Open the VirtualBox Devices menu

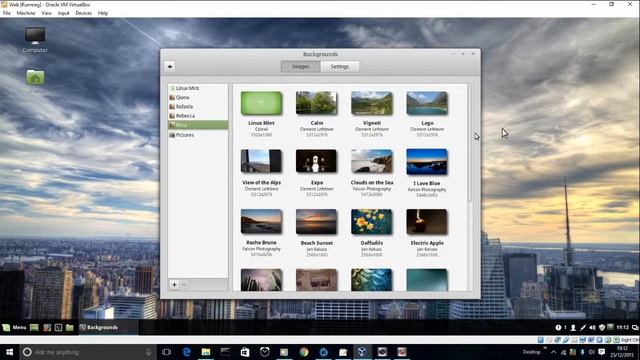pos(83,13)
